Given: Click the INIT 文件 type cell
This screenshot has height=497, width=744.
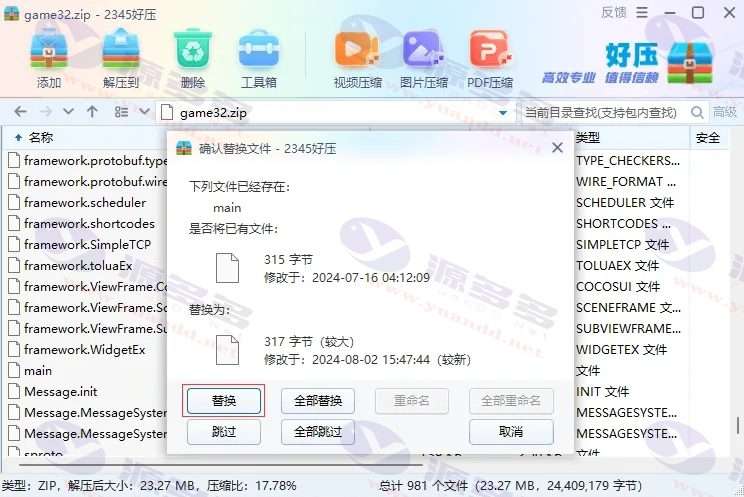Looking at the screenshot, I should (603, 392).
